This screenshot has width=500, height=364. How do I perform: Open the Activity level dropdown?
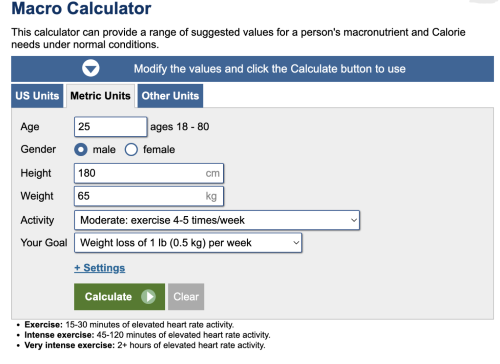tap(217, 220)
